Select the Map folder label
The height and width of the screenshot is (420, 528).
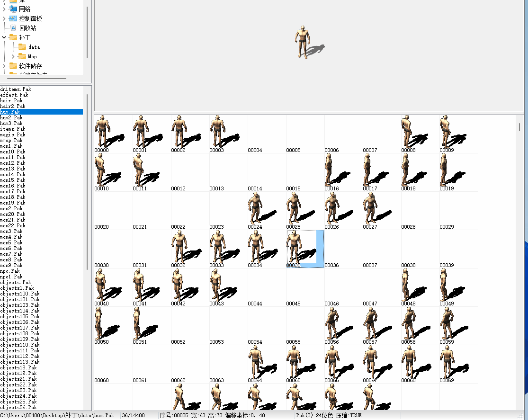(x=32, y=56)
